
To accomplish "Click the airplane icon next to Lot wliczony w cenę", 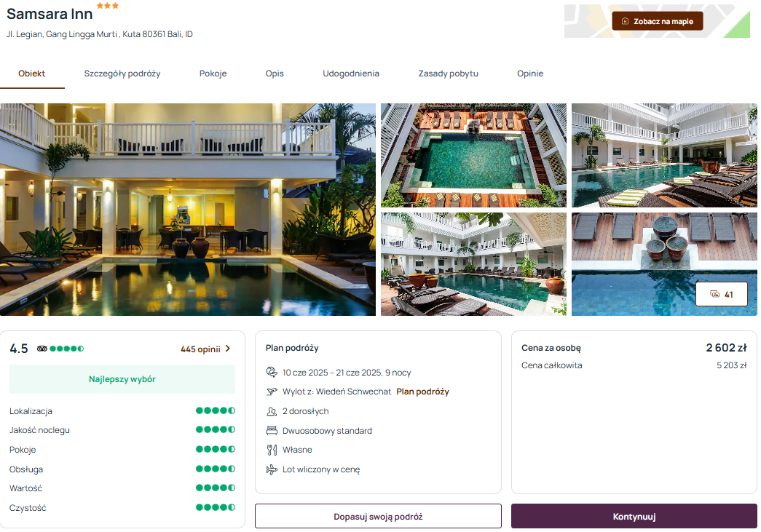I will (x=272, y=469).
